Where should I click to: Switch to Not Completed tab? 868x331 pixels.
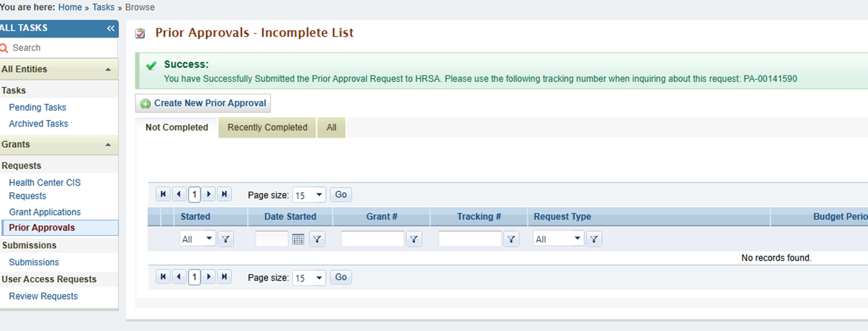click(177, 127)
